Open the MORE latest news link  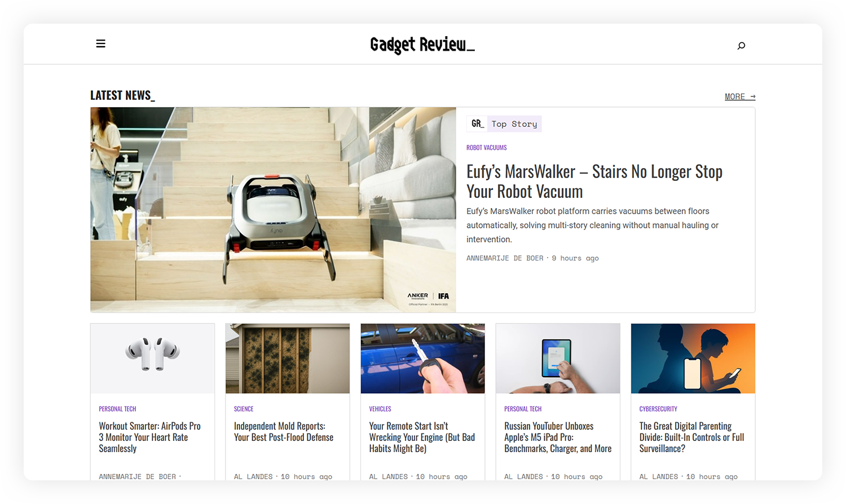pyautogui.click(x=739, y=97)
